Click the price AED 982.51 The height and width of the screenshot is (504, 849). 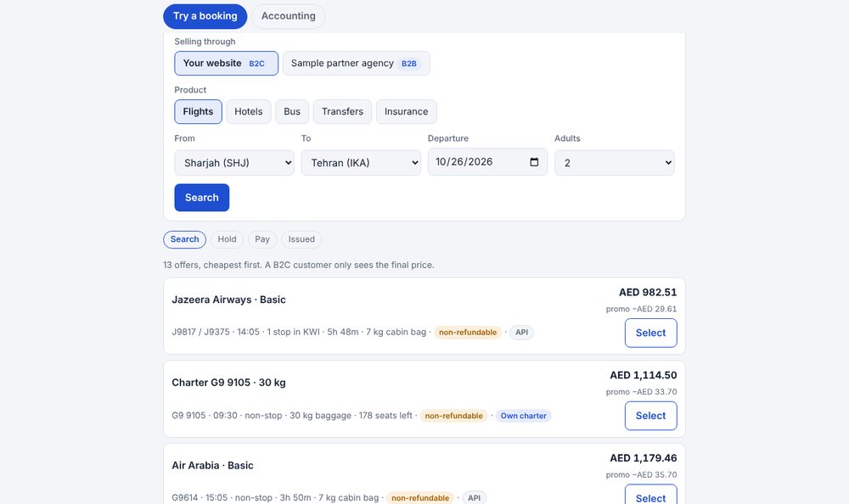coord(648,293)
